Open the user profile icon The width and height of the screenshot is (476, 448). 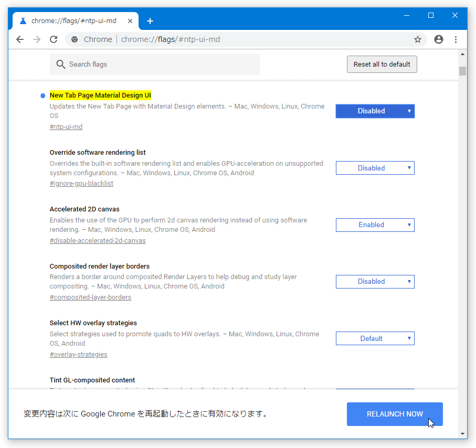tap(439, 39)
